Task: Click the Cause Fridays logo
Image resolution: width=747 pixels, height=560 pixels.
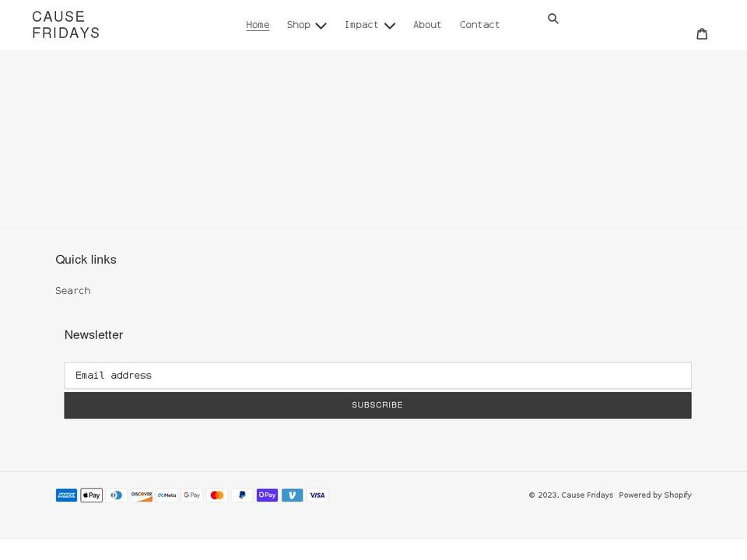Action: click(65, 25)
